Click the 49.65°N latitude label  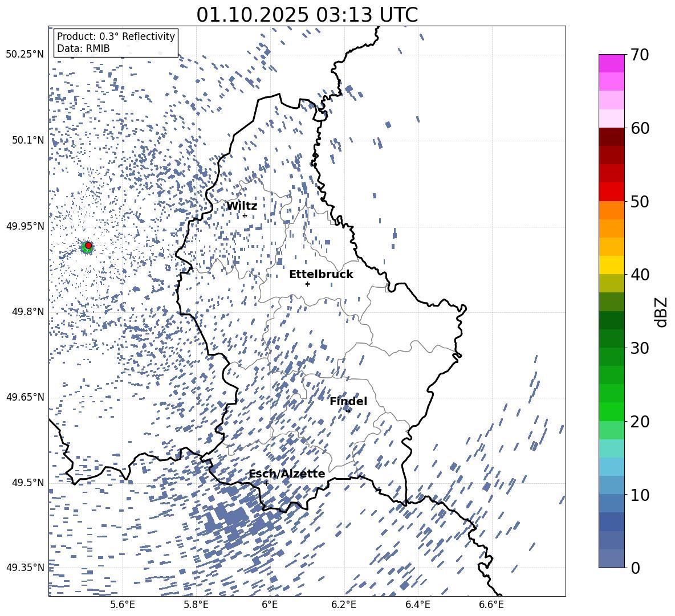pos(25,397)
